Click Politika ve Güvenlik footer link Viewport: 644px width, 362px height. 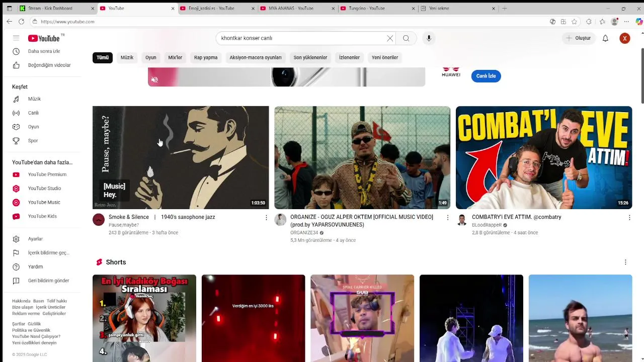(31, 330)
